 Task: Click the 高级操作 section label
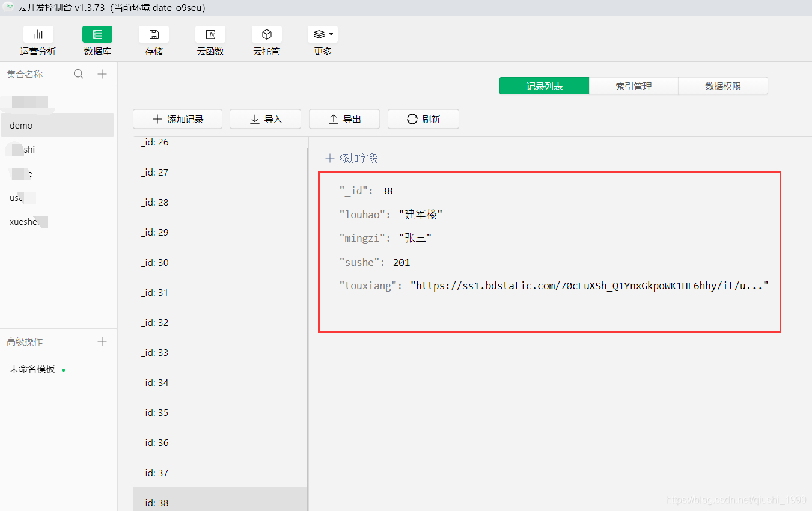25,341
